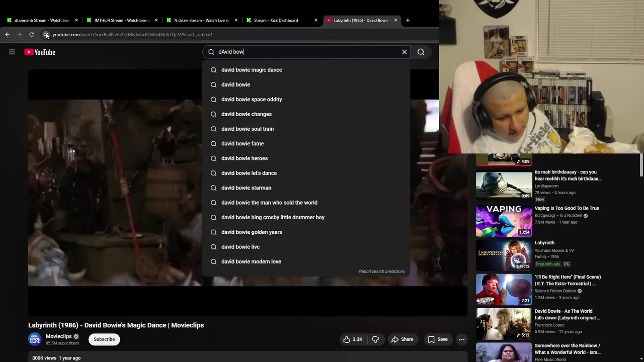Reload the page with the refresh icon
644x362 pixels.
(31, 35)
